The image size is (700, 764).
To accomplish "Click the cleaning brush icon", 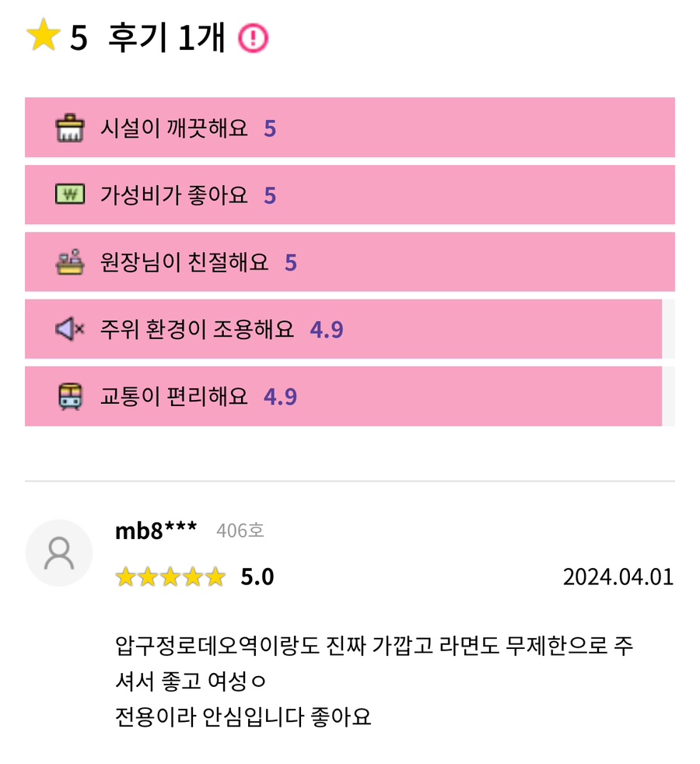I will [70, 128].
